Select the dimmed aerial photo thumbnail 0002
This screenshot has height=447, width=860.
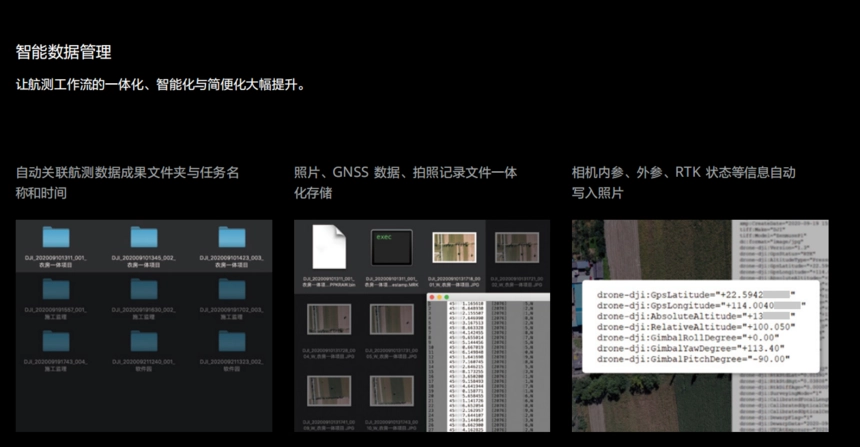pos(517,247)
